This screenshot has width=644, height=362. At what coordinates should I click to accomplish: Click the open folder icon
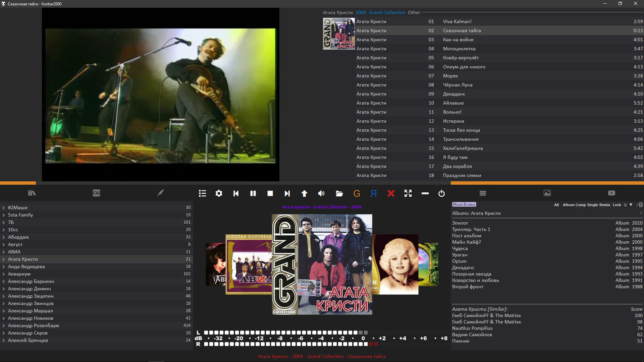click(339, 193)
